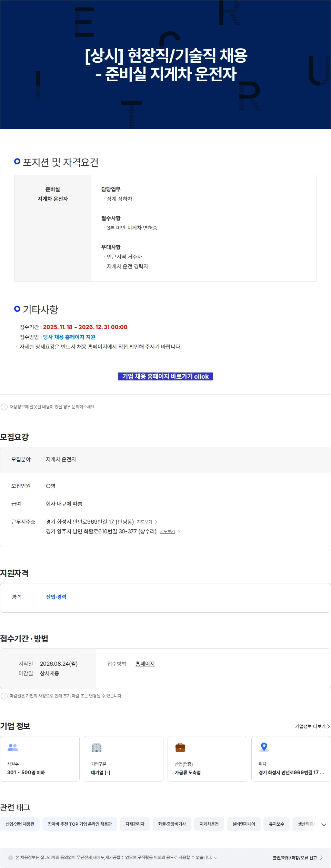Expand the related tags list chevron
Screen dimensions: 331x868
[x=324, y=825]
